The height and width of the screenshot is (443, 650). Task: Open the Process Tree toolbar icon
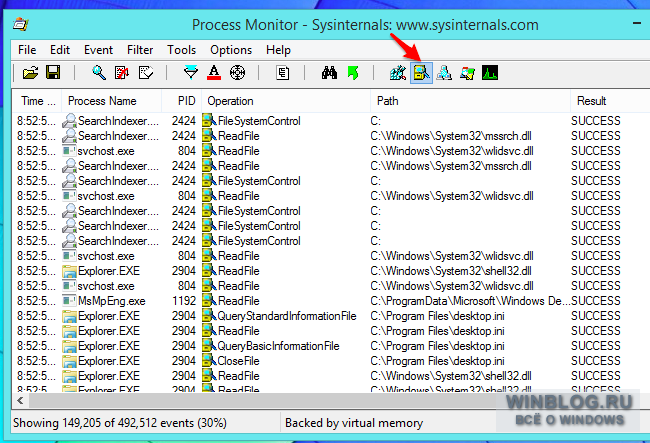tap(283, 73)
